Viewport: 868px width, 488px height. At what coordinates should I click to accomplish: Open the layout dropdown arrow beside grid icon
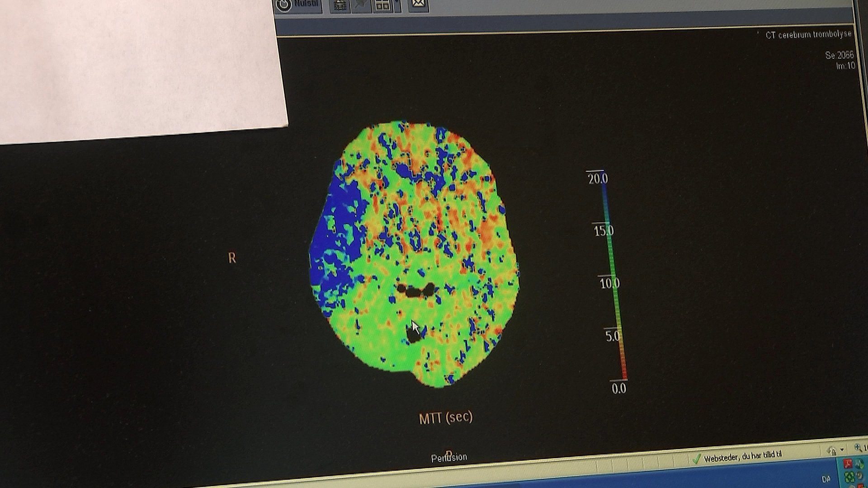click(397, 5)
